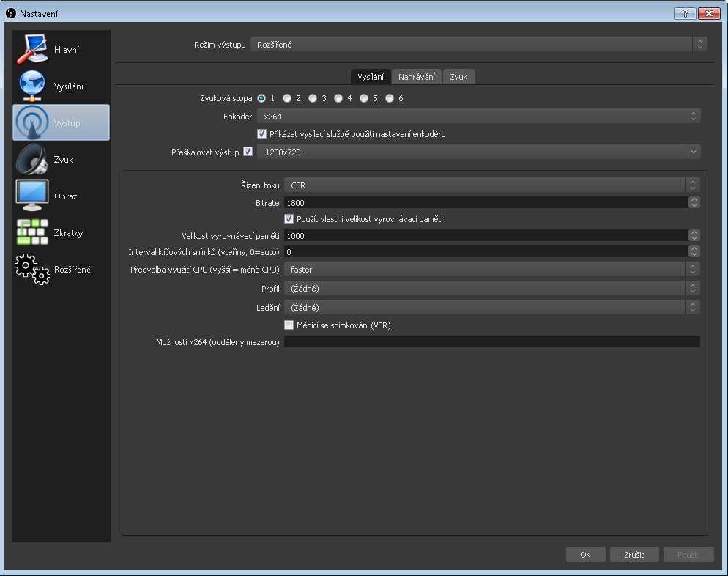Click the keyframe interval input field
This screenshot has width=728, height=576.
(x=486, y=252)
